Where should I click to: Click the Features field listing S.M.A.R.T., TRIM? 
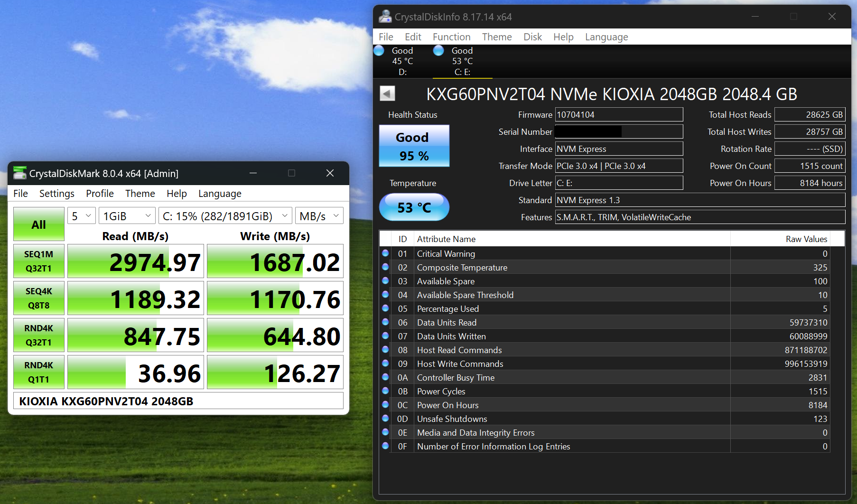700,217
